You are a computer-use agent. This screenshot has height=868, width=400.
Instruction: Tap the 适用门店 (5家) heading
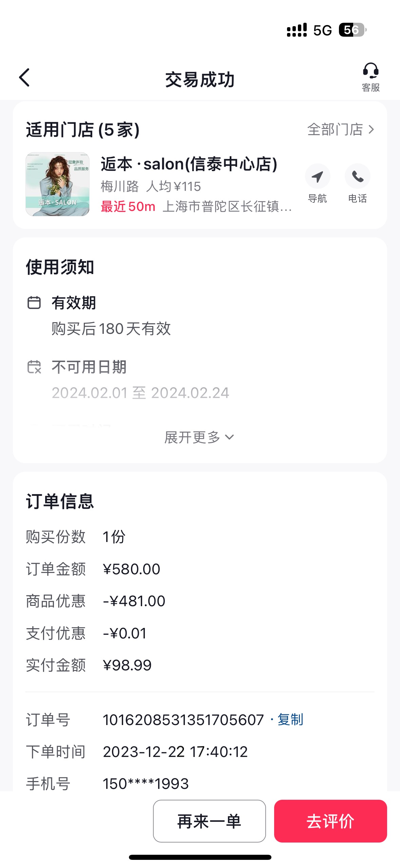(83, 130)
